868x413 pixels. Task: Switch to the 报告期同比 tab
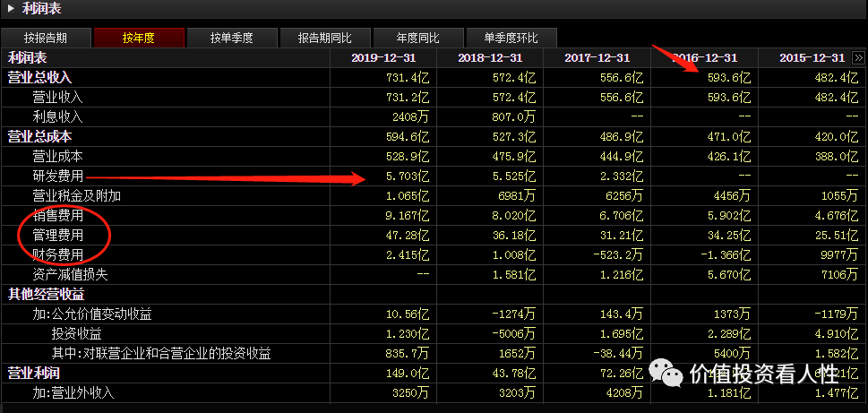(324, 39)
